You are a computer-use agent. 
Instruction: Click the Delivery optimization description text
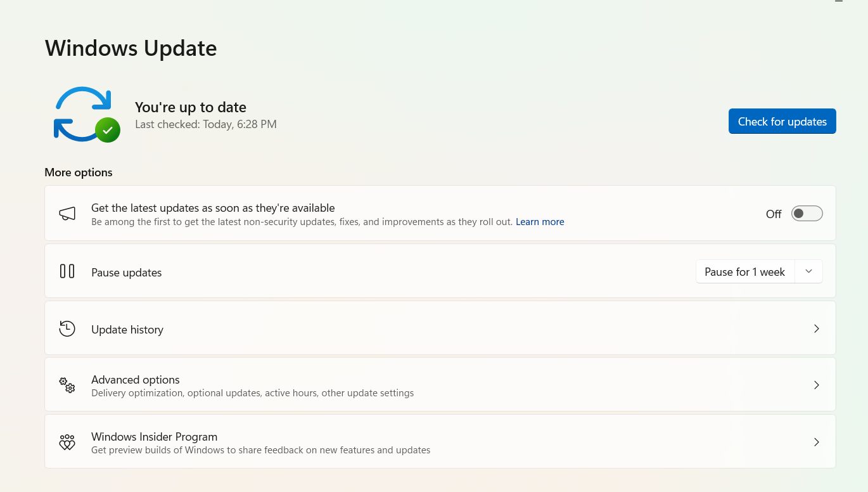click(253, 393)
